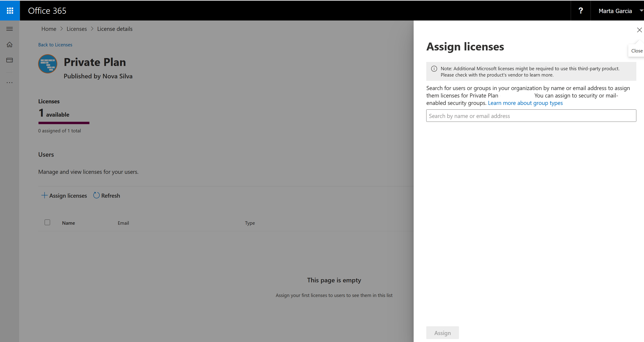Click the Licenses breadcrumb

(x=76, y=29)
